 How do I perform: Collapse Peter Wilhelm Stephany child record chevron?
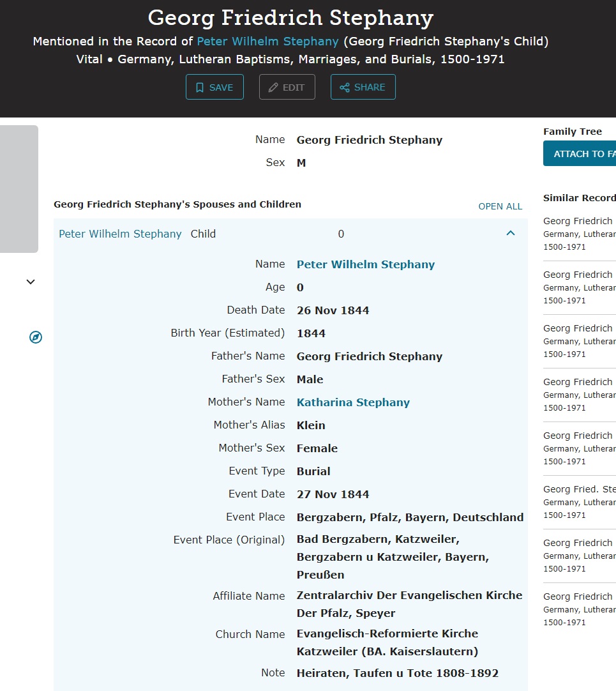(x=510, y=234)
